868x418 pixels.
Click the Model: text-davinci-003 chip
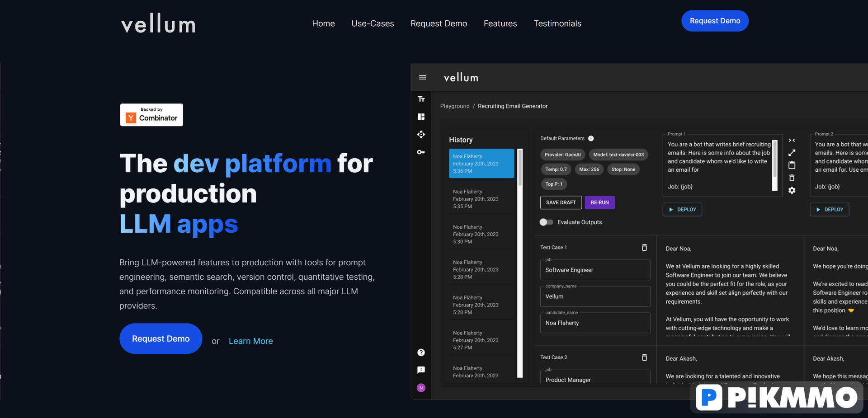618,155
